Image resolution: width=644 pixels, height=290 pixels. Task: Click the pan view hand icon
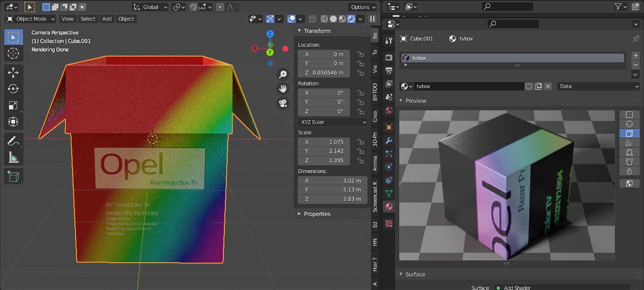283,89
